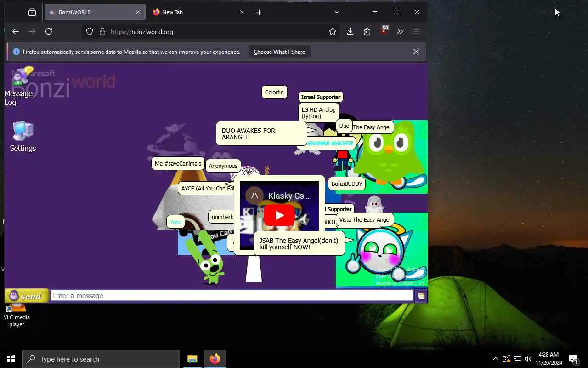Show hidden system tray icons
This screenshot has width=588, height=368.
coord(495,359)
